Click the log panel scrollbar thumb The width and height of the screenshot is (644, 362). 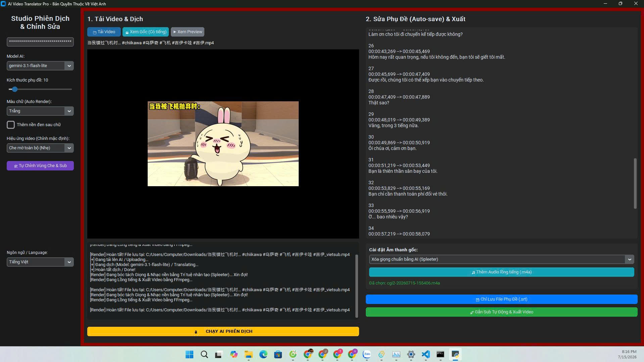point(357,286)
